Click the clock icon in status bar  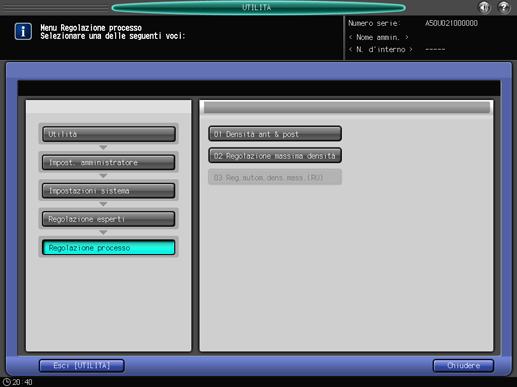point(7,382)
